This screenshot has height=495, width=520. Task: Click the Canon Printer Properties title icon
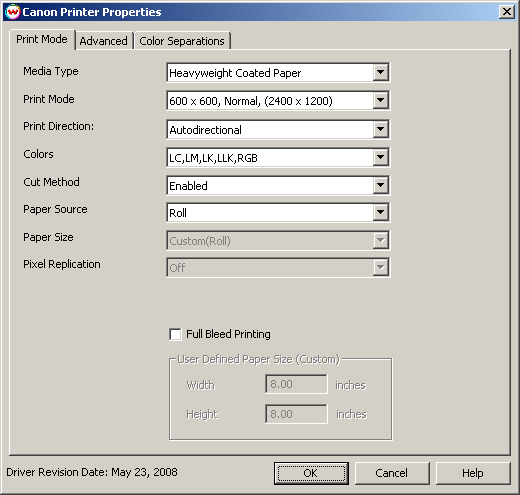tap(12, 12)
